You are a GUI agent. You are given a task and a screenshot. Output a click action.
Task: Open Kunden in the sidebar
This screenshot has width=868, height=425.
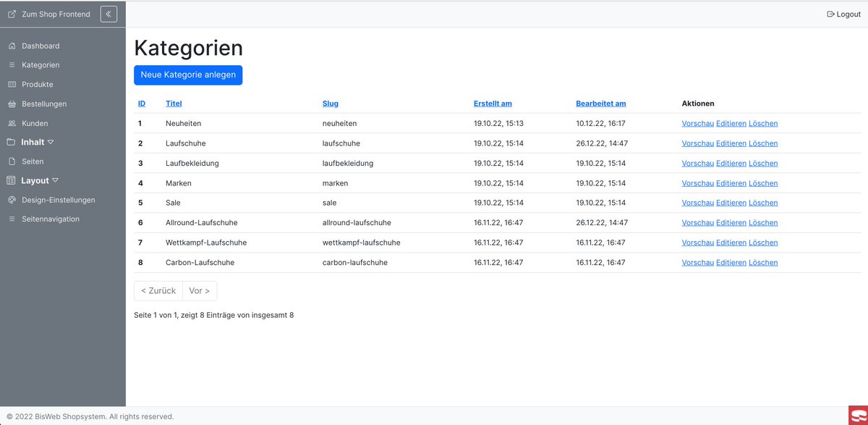(x=35, y=123)
